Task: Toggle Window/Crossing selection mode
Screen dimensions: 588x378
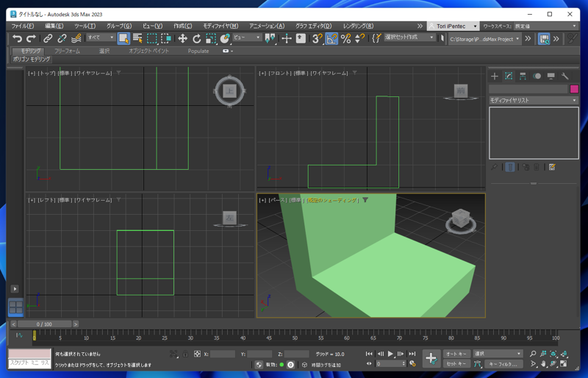Action: click(x=166, y=38)
